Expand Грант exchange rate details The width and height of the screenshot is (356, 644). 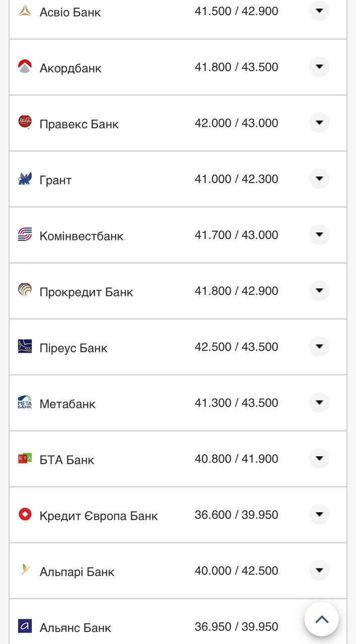click(319, 179)
